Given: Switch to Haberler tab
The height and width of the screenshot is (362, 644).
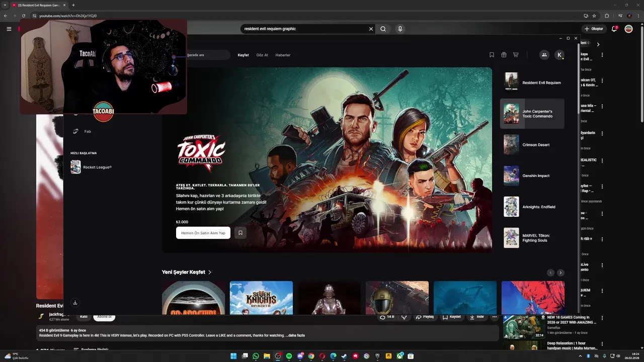Looking at the screenshot, I should click(x=283, y=55).
